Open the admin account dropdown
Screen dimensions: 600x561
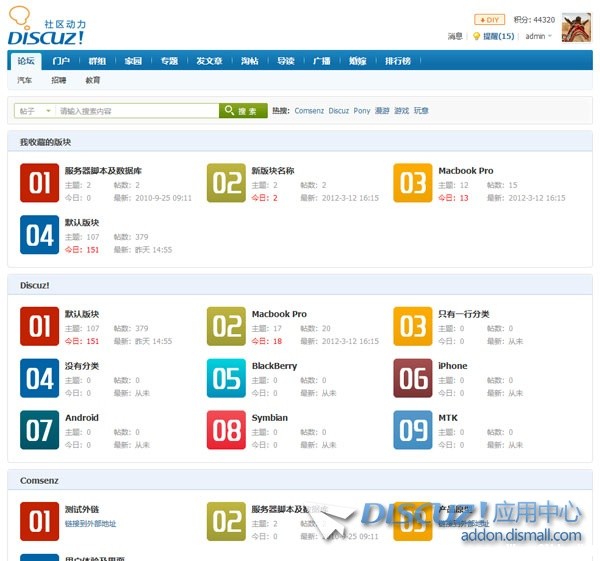539,36
